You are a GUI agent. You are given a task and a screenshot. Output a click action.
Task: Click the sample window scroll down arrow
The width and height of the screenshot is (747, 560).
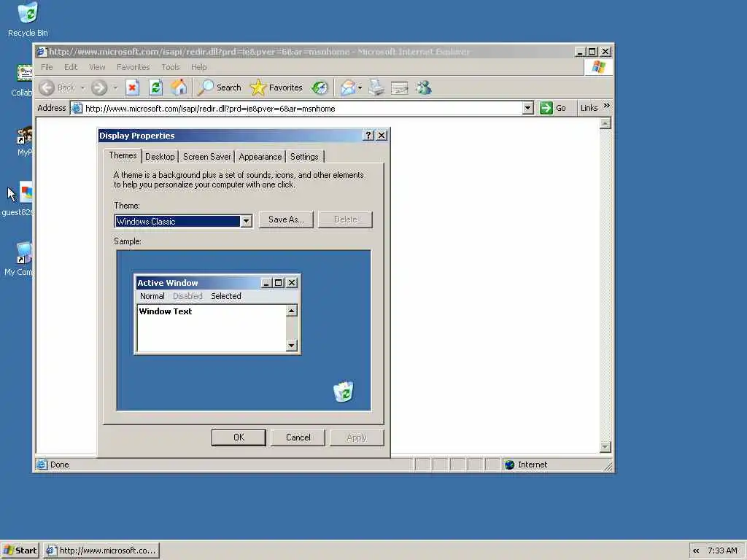pyautogui.click(x=292, y=346)
